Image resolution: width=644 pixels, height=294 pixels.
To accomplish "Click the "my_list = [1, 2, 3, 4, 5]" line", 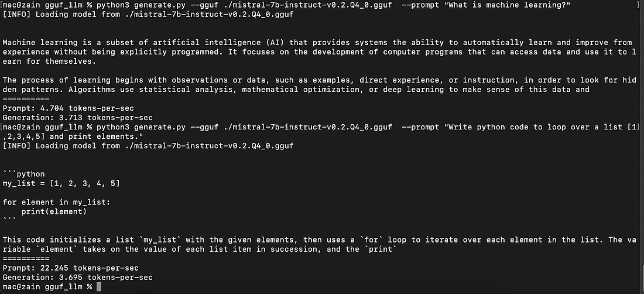I will tap(61, 183).
